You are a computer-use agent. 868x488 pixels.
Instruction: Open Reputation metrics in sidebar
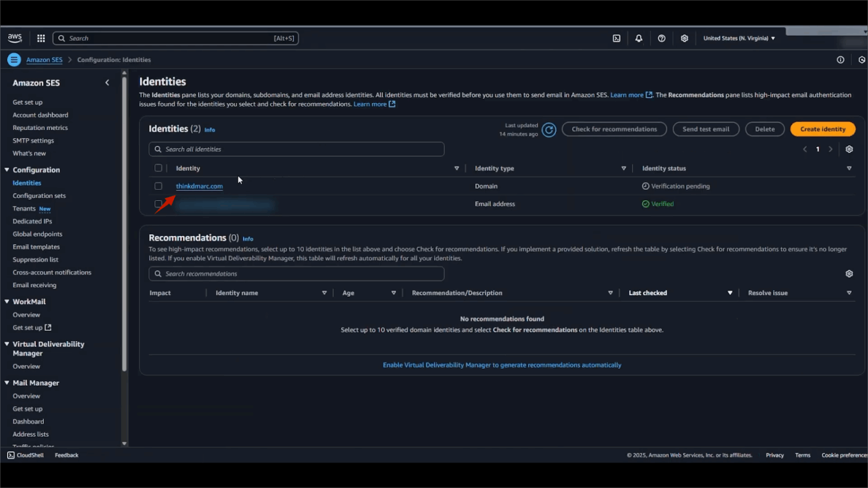pos(40,128)
